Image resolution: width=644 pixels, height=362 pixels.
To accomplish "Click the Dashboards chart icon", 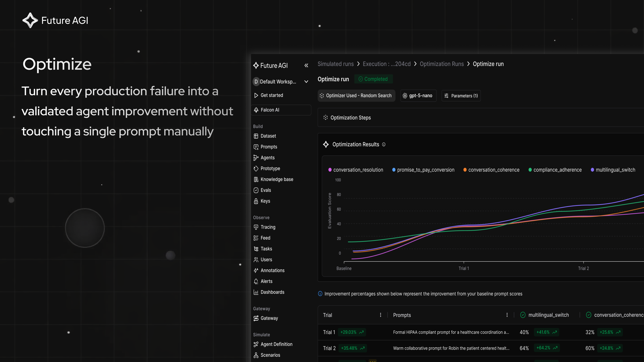I will point(256,292).
